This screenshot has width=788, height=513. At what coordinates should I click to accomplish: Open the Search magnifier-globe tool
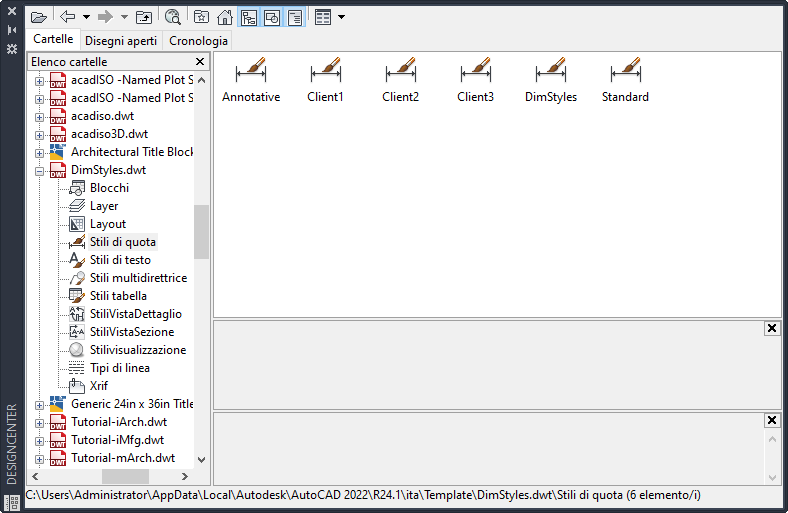[x=172, y=17]
